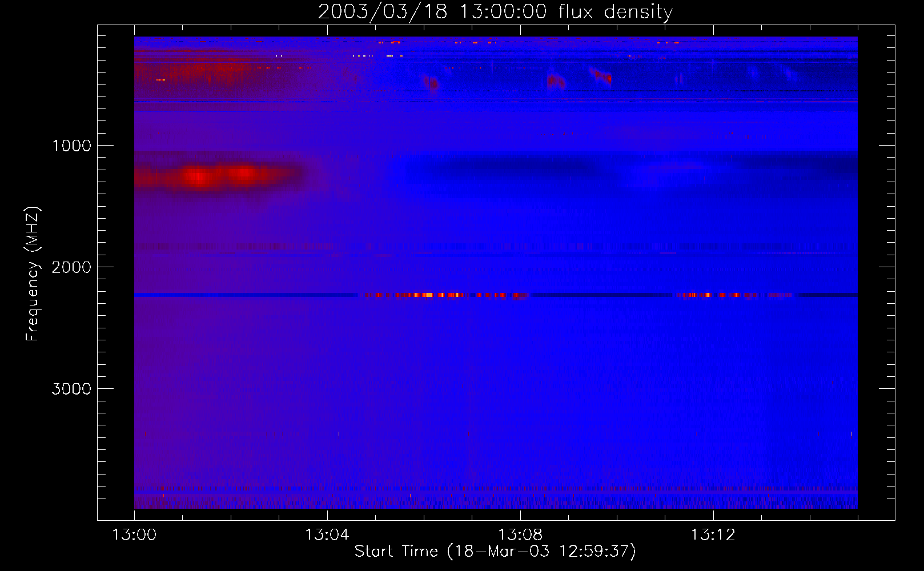Click the plot title '2003/03/18 13:00:00 flux density'
924x571 pixels.
pyautogui.click(x=495, y=12)
